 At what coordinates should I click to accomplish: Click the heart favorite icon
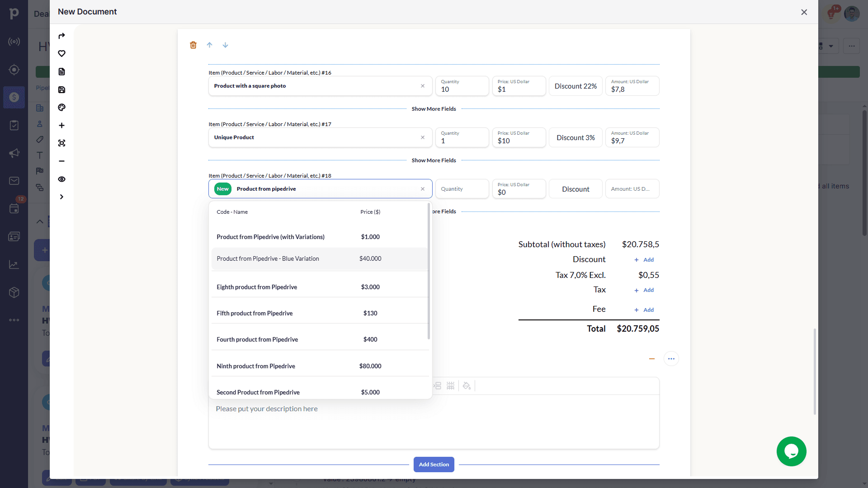pos(61,53)
